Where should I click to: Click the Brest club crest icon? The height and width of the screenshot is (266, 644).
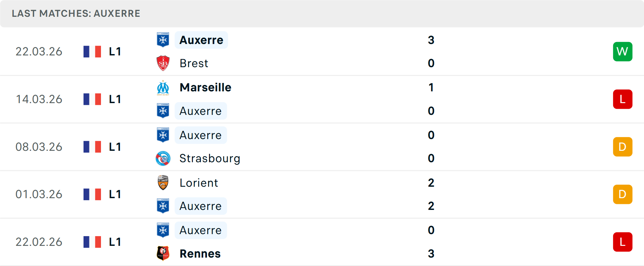[163, 63]
